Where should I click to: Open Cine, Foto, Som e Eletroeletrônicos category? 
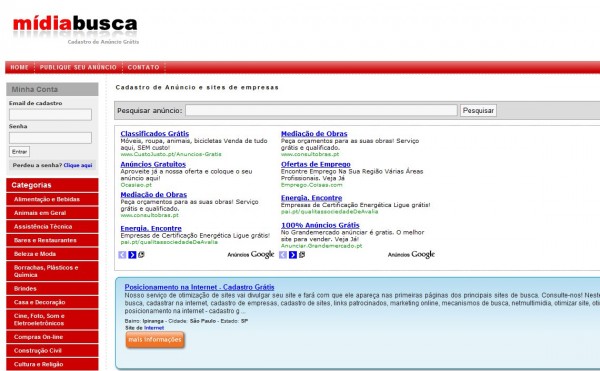52,320
